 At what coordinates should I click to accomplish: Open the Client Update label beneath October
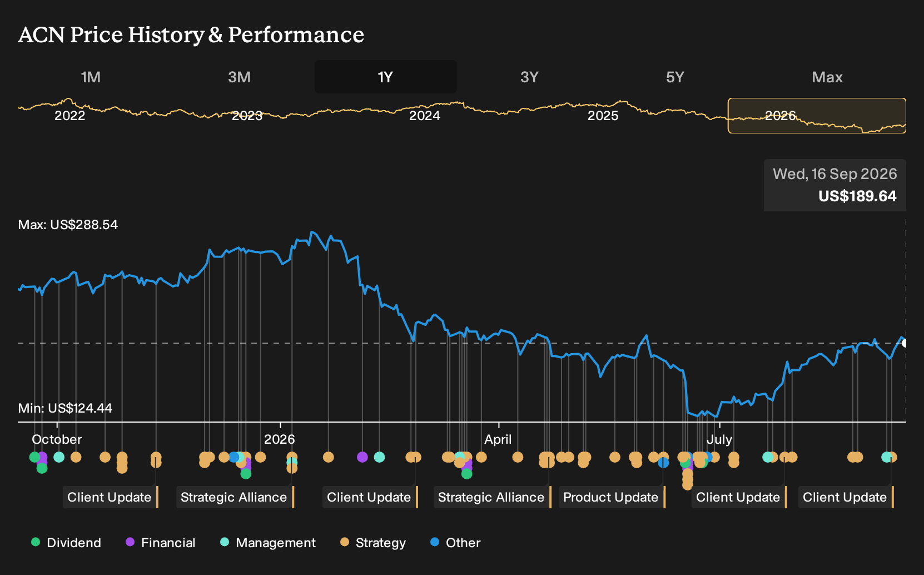tap(110, 497)
